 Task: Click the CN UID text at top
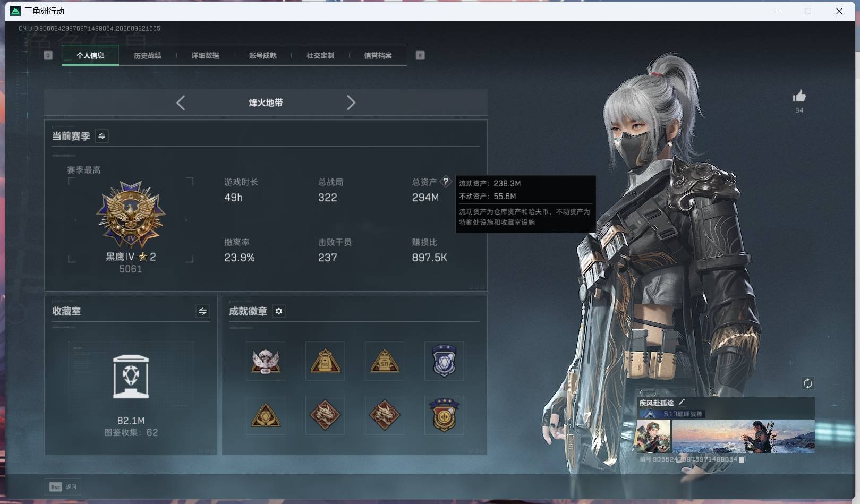click(x=89, y=29)
